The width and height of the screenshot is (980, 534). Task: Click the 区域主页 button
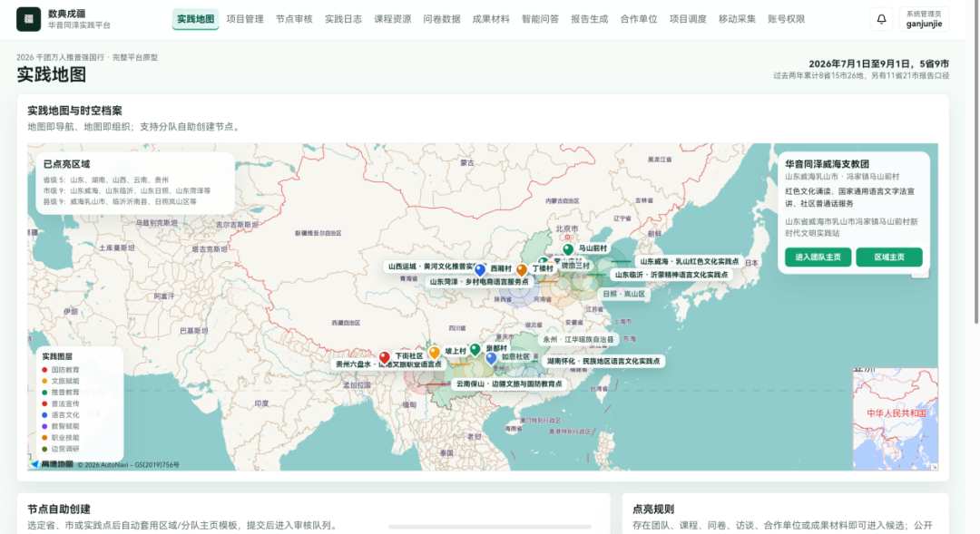pos(889,257)
